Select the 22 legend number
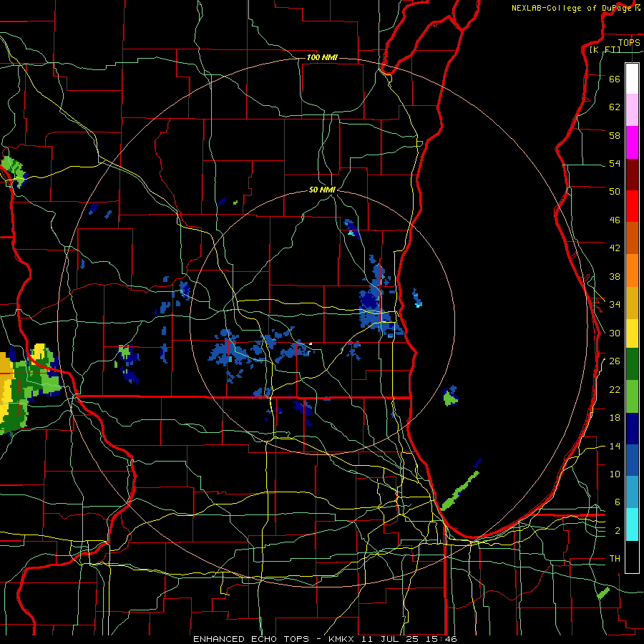Screen dimensions: 644x644 tap(615, 389)
